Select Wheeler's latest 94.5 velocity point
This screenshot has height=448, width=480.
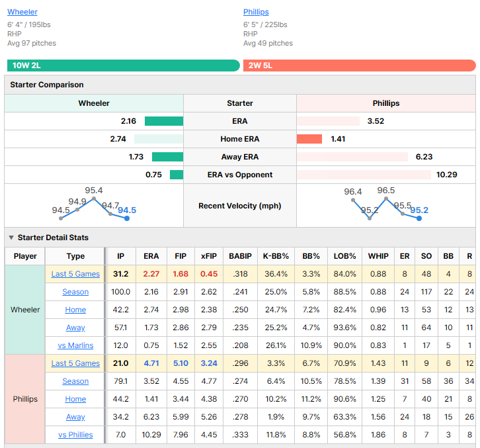coord(127,218)
